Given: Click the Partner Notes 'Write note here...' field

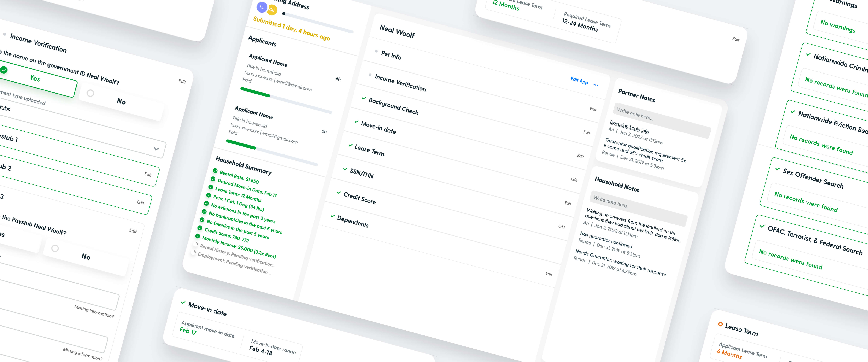Looking at the screenshot, I should [662, 121].
